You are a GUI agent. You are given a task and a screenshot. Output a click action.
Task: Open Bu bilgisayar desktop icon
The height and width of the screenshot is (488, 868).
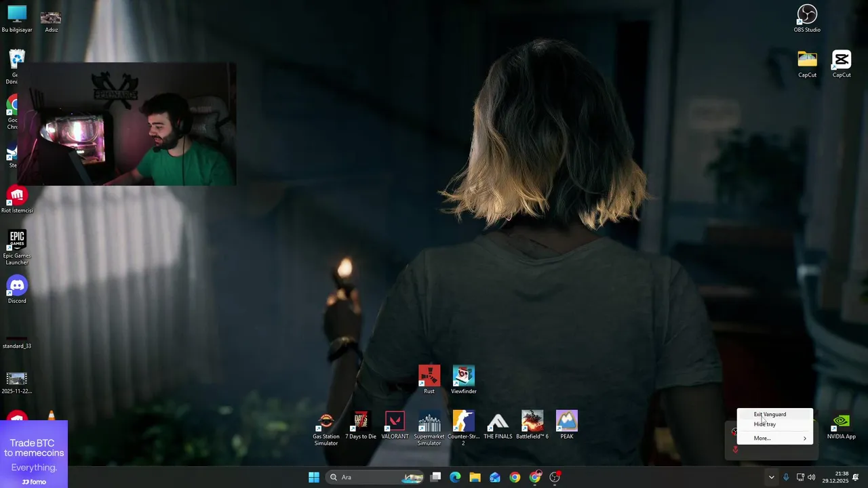[17, 19]
